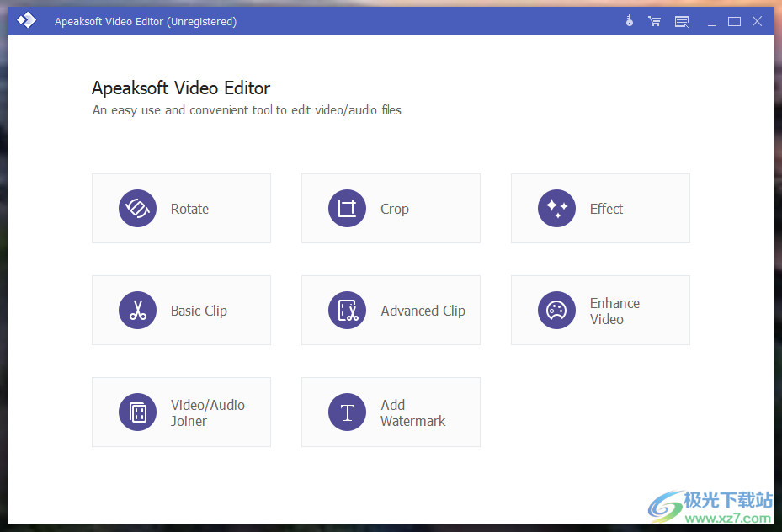This screenshot has width=782, height=532.
Task: Open the Crop label
Action: pyautogui.click(x=395, y=210)
